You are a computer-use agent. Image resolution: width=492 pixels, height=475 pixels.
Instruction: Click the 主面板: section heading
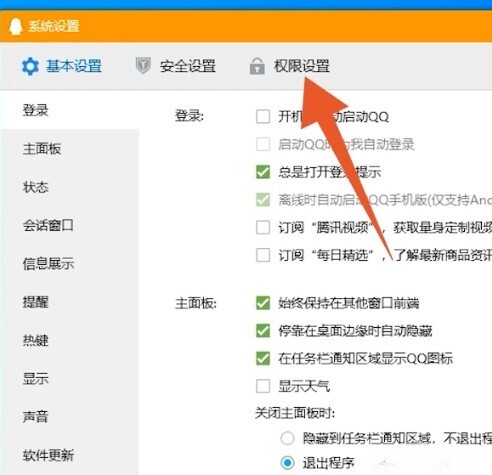(x=196, y=303)
